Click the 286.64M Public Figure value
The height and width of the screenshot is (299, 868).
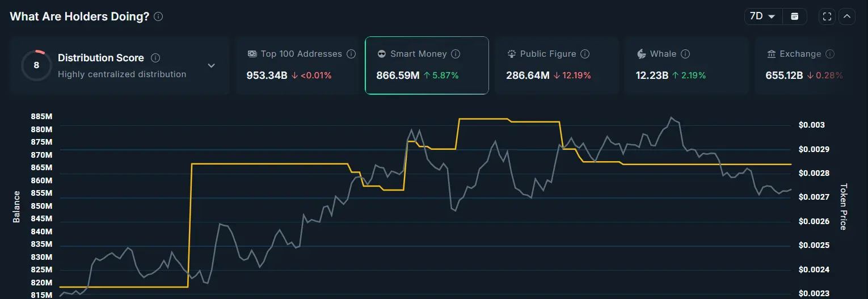pos(528,75)
